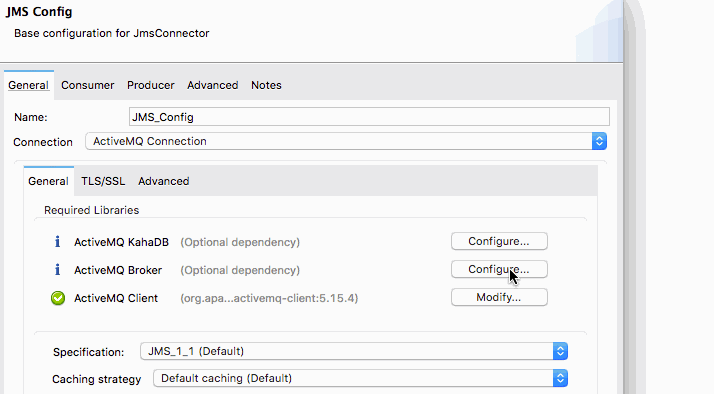Open the Caching strategy dropdown
Viewport: 714px width, 394px height.
coord(360,378)
